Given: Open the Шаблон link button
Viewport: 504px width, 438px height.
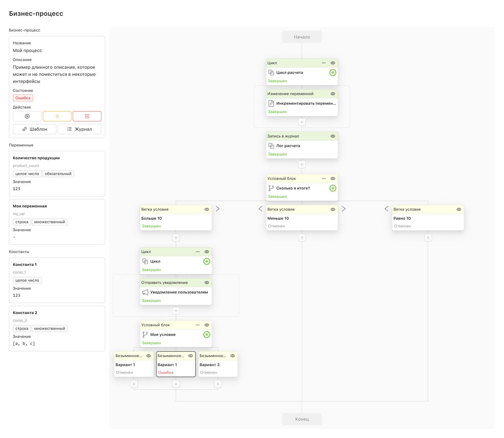Looking at the screenshot, I should pos(35,129).
